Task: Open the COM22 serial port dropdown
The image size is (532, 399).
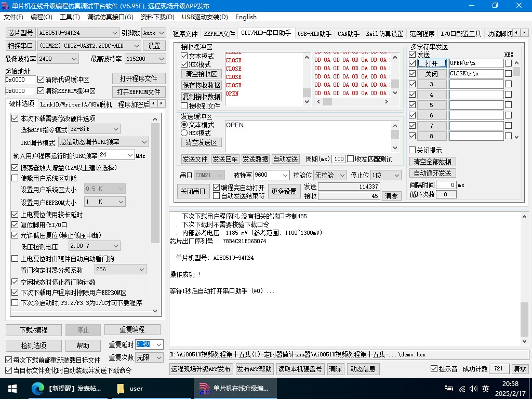Action: pos(137,46)
